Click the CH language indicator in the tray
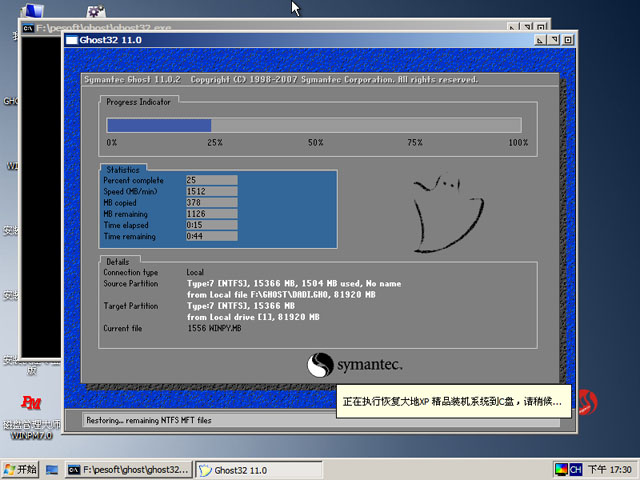Viewport: 640px width, 480px height. (x=575, y=469)
